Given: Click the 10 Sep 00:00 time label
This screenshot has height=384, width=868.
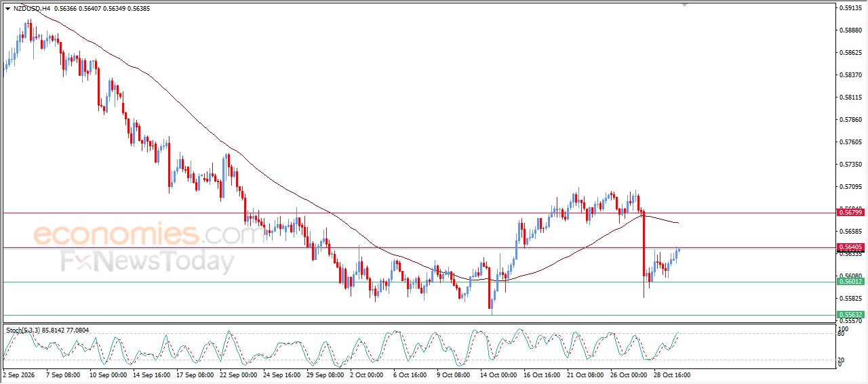Looking at the screenshot, I should [107, 375].
